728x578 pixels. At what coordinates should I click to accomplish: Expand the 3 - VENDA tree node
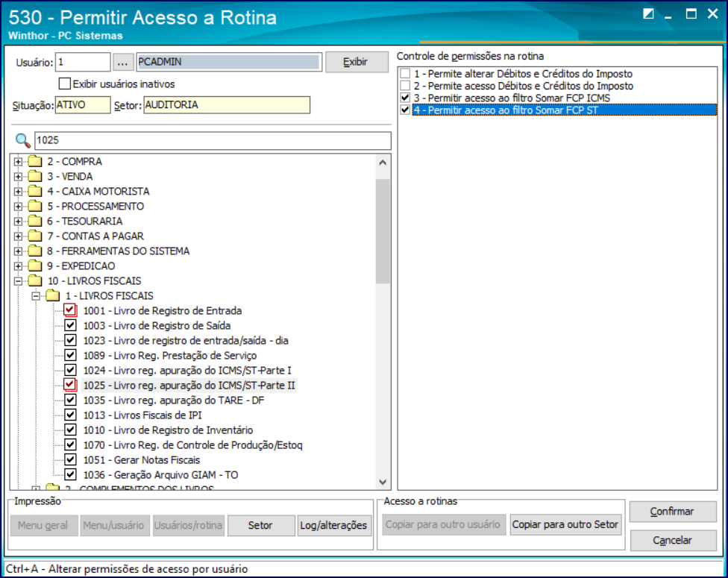point(18,177)
